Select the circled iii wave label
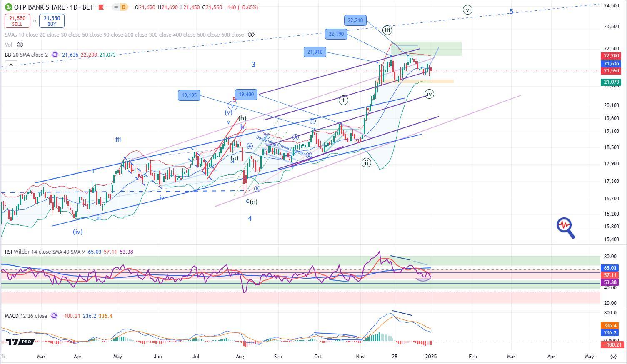Viewport: 627px width, 364px height. coord(387,30)
